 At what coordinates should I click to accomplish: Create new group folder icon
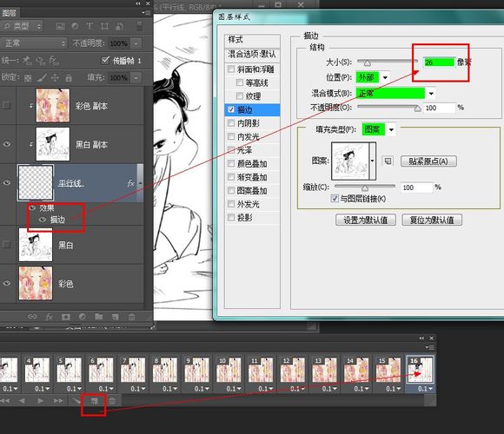(99, 317)
